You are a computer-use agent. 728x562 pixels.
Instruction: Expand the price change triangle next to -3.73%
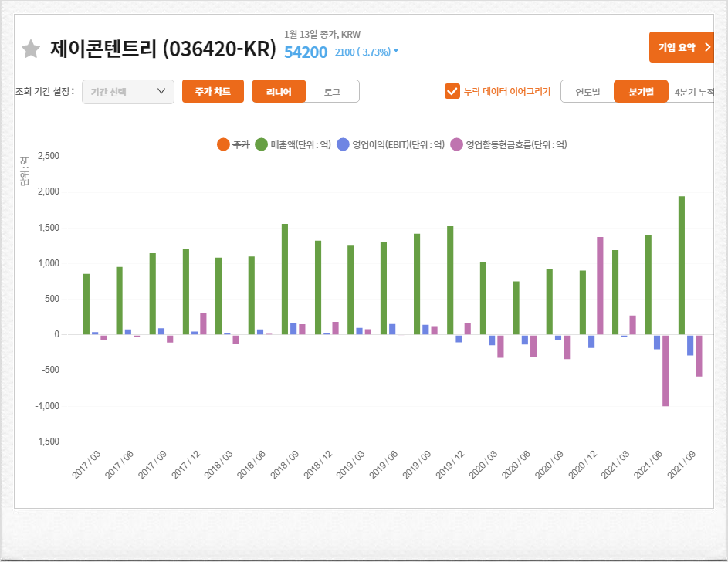point(396,51)
